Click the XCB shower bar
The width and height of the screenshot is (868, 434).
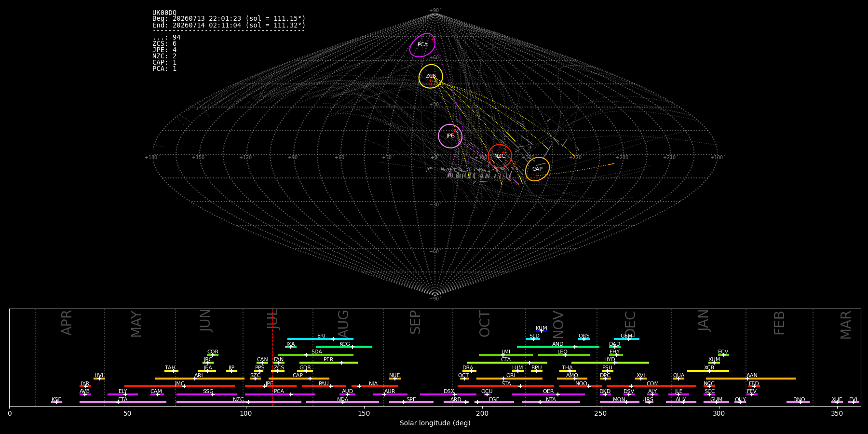tap(708, 371)
